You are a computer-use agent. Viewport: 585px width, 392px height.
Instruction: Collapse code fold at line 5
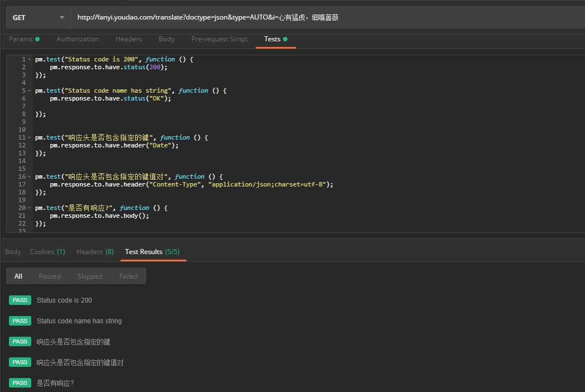(29, 90)
